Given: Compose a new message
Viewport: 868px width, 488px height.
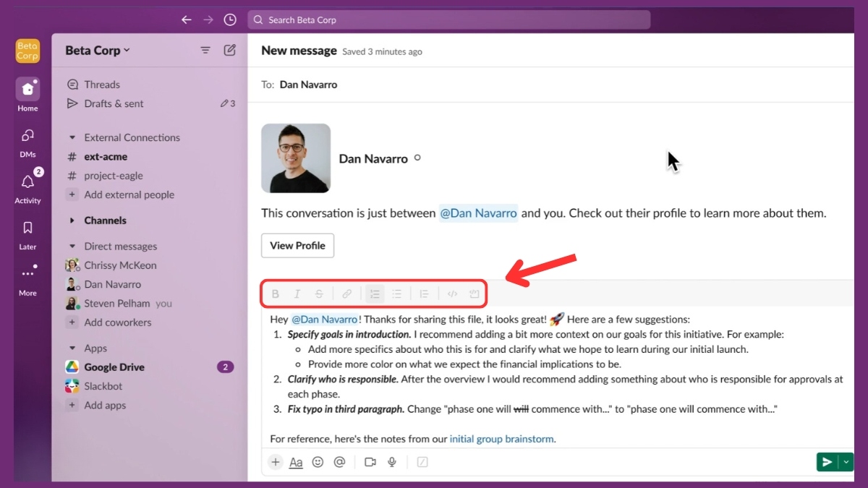Looking at the screenshot, I should (x=229, y=50).
